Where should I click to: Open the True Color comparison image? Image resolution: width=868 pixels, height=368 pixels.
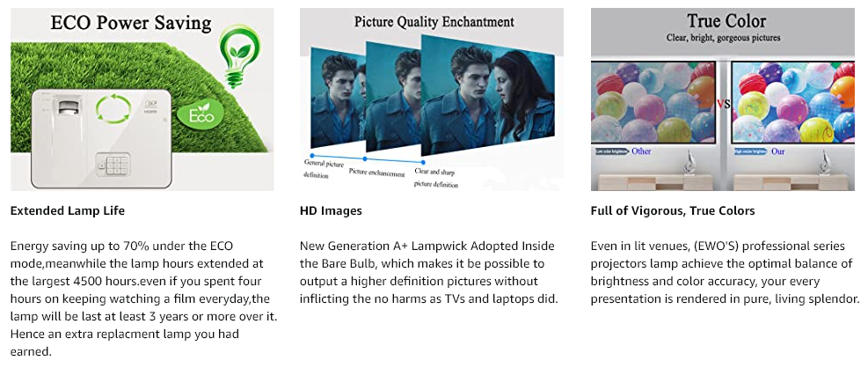pyautogui.click(x=722, y=99)
